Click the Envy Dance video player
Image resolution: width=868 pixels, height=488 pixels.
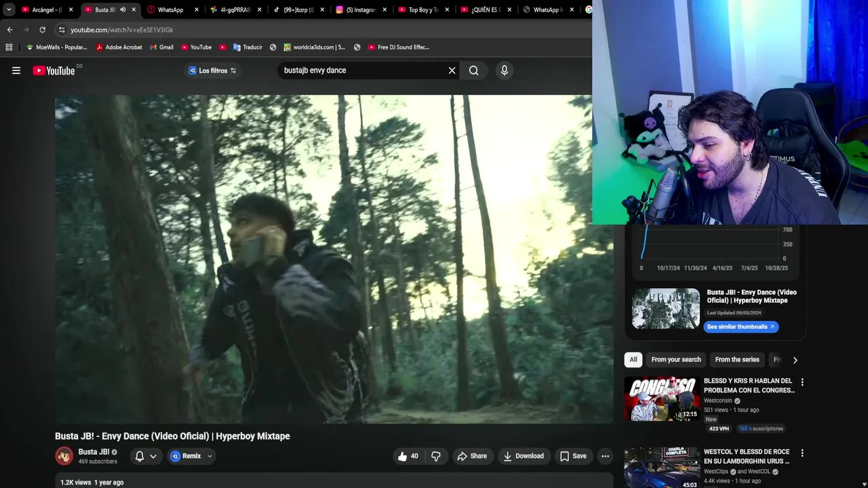pyautogui.click(x=334, y=259)
